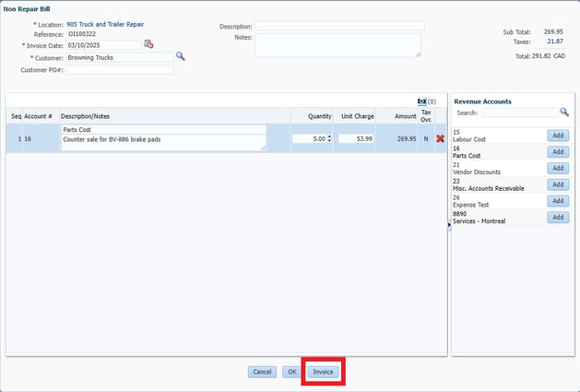This screenshot has width=580, height=392.
Task: Add the Expense Test account
Action: click(x=557, y=201)
